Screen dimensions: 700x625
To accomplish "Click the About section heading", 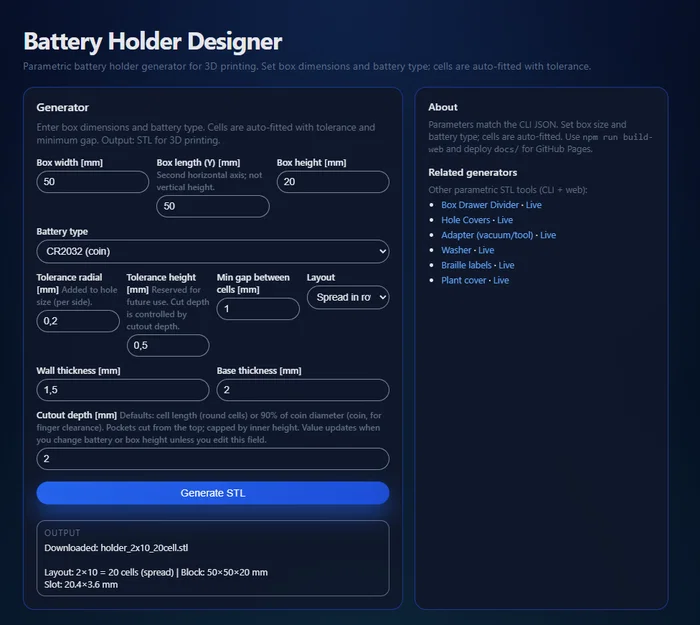I will [x=443, y=107].
